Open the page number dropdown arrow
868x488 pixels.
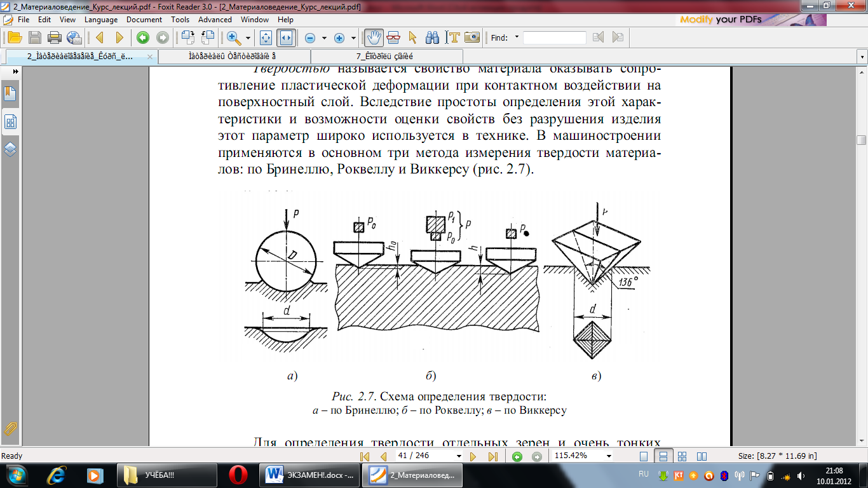coord(459,456)
